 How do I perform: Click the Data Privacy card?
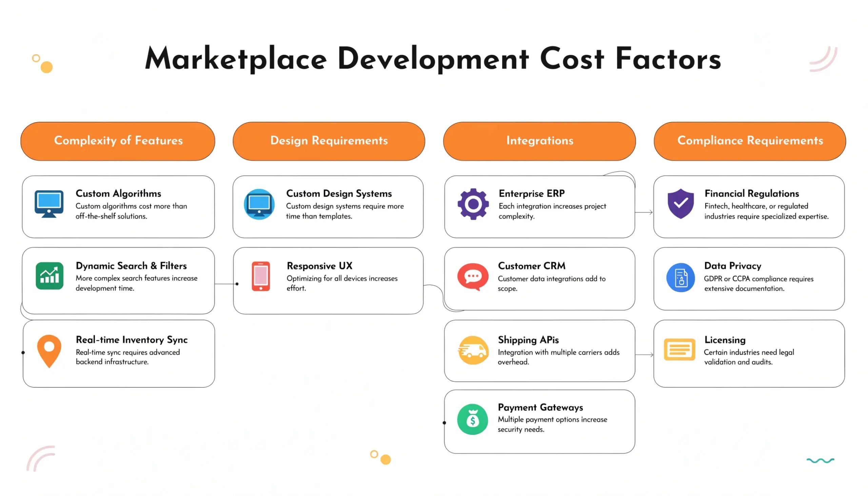click(x=749, y=279)
